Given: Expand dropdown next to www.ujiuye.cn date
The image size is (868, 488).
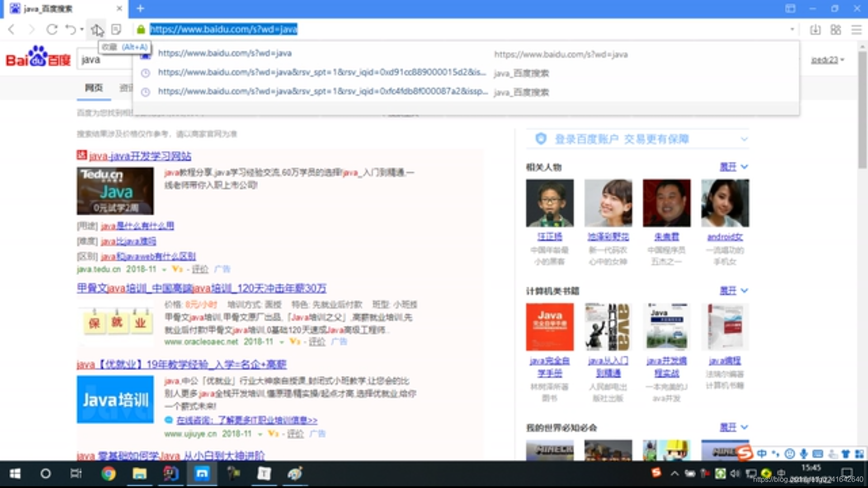Looking at the screenshot, I should (260, 434).
